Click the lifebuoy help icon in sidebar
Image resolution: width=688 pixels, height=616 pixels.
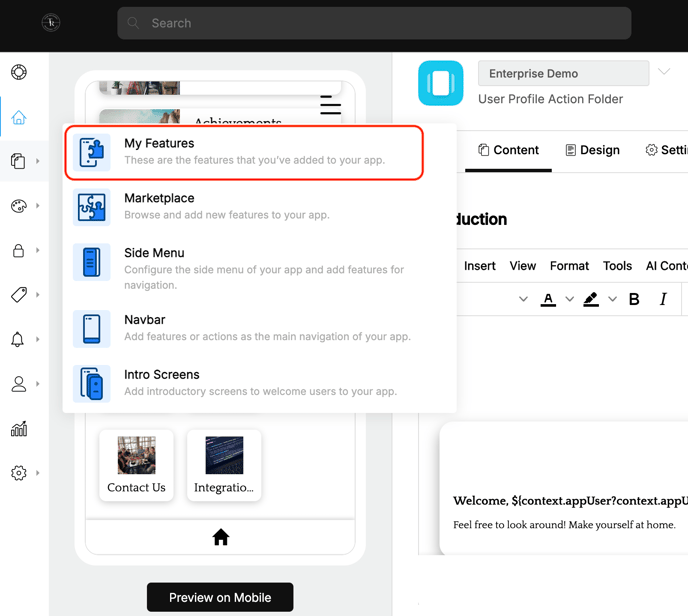pyautogui.click(x=19, y=72)
